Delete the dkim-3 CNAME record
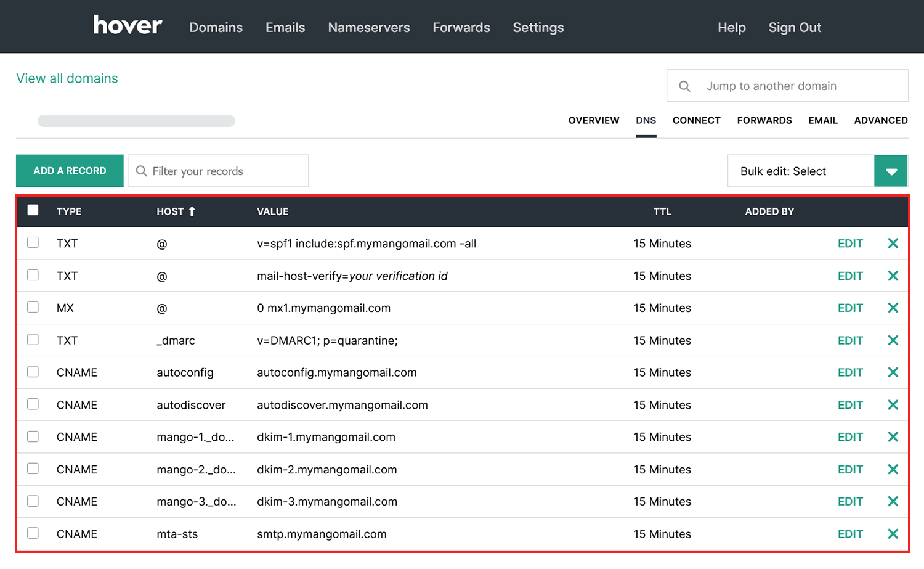Viewport: 924px width, 569px height. click(x=893, y=501)
